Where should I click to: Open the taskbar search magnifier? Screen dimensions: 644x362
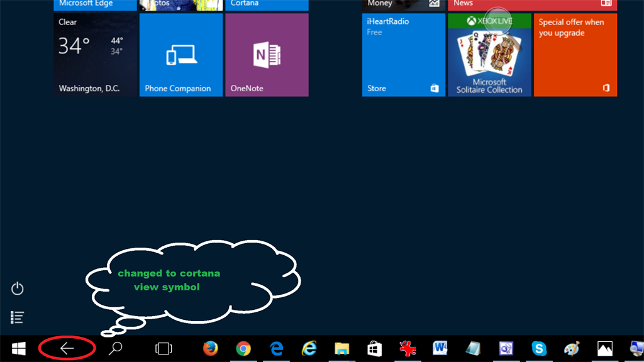[116, 348]
